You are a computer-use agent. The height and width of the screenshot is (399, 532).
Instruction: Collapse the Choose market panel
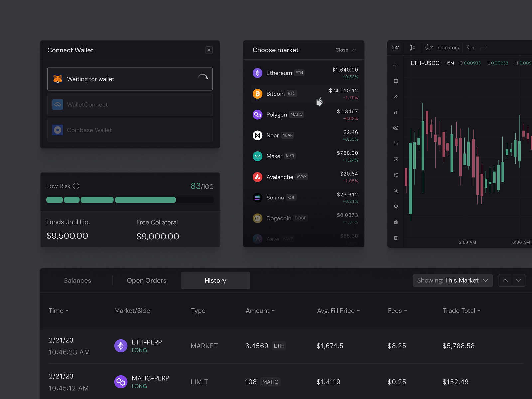(x=346, y=50)
